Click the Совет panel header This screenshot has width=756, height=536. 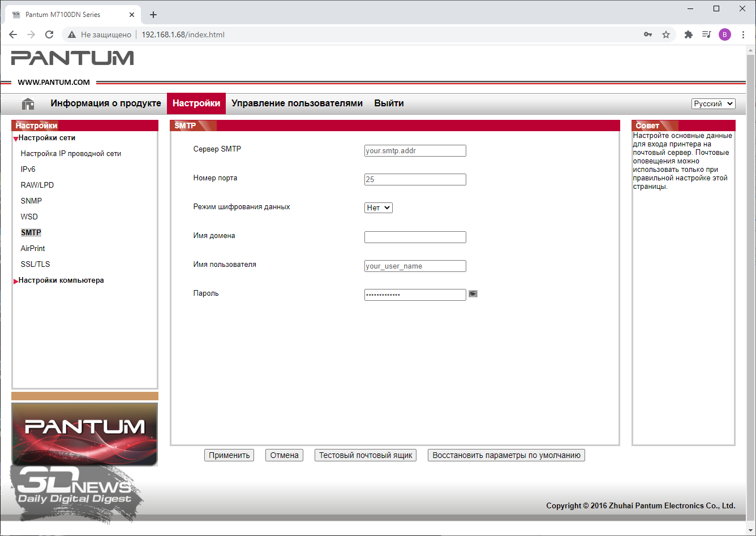[x=684, y=126]
